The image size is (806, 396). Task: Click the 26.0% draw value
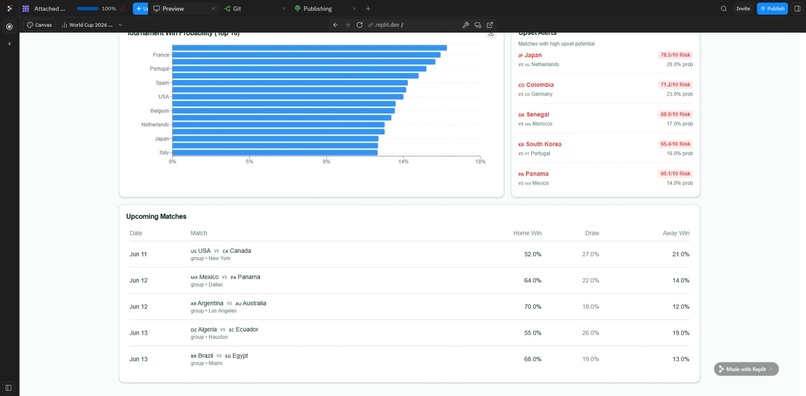click(591, 333)
